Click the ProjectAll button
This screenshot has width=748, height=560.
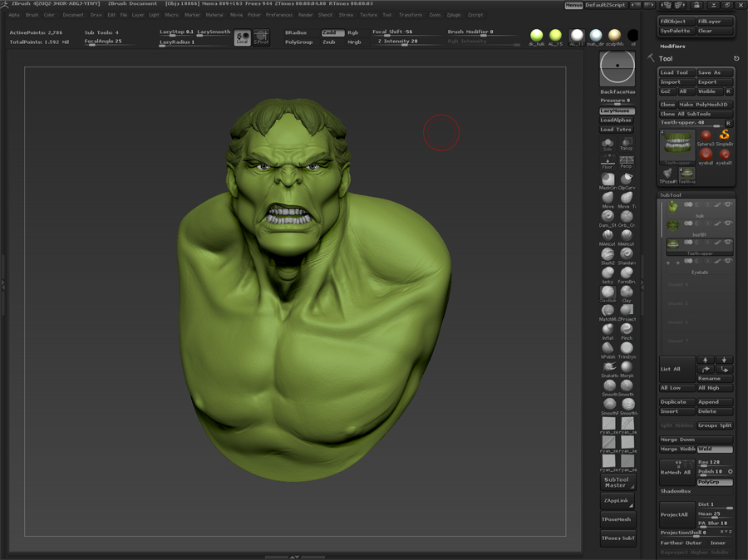pyautogui.click(x=677, y=514)
